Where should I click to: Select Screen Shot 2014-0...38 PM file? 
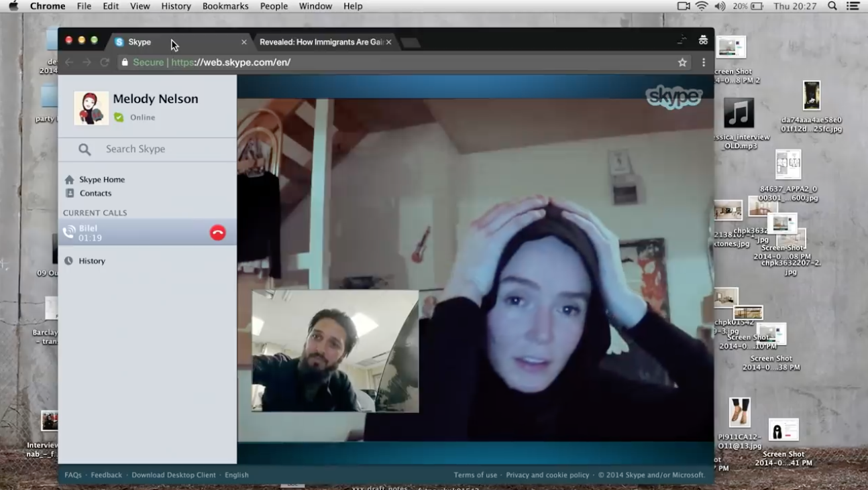pos(771,334)
